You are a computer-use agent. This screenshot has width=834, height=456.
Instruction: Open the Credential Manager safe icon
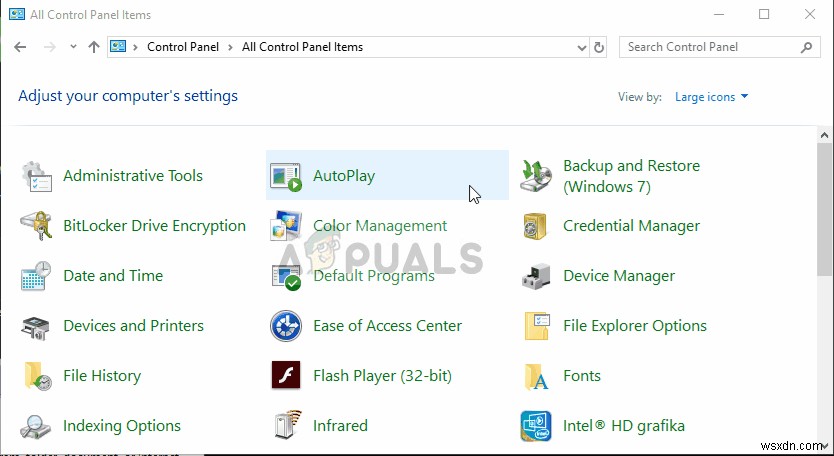pyautogui.click(x=537, y=226)
